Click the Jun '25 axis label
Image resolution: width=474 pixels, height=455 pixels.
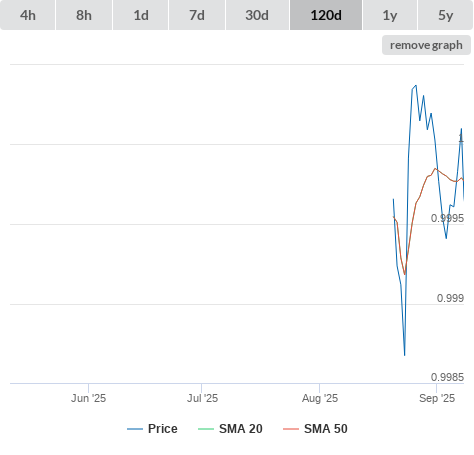tap(88, 398)
